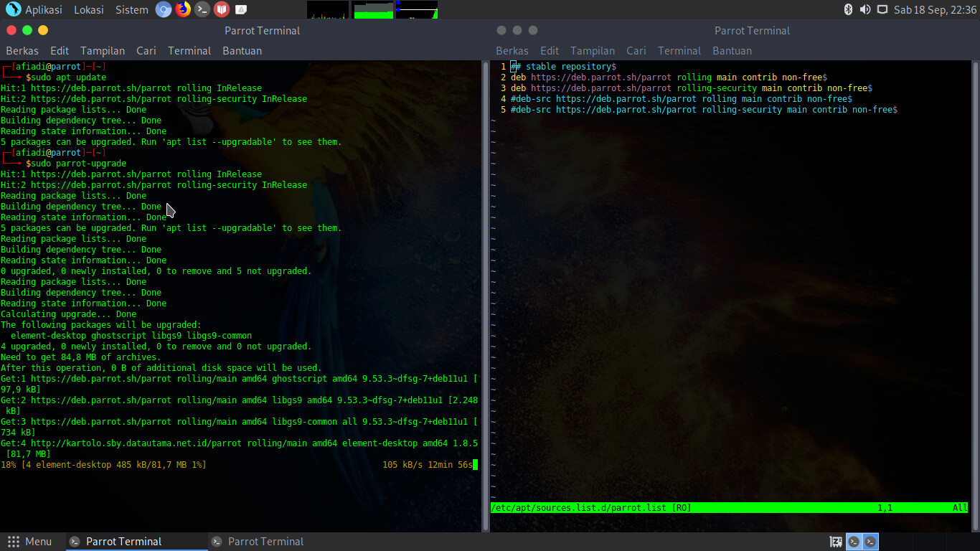Open Cari menu in the left terminal

click(146, 51)
